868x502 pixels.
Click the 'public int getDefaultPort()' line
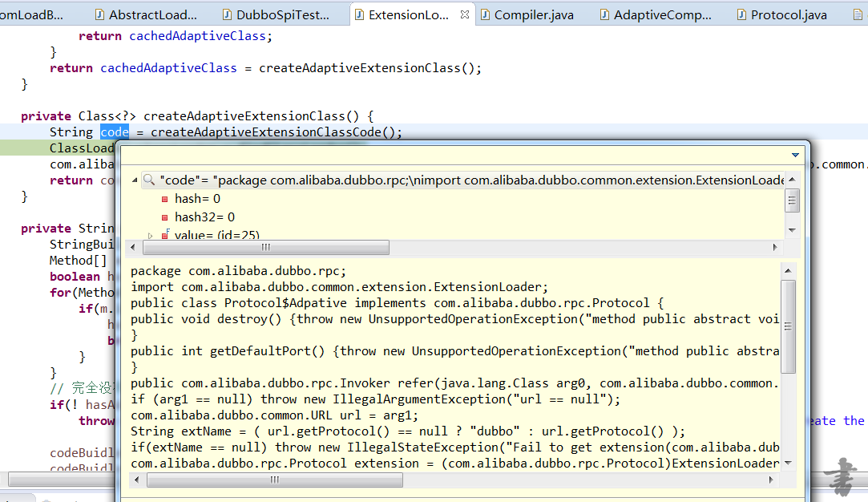click(454, 351)
